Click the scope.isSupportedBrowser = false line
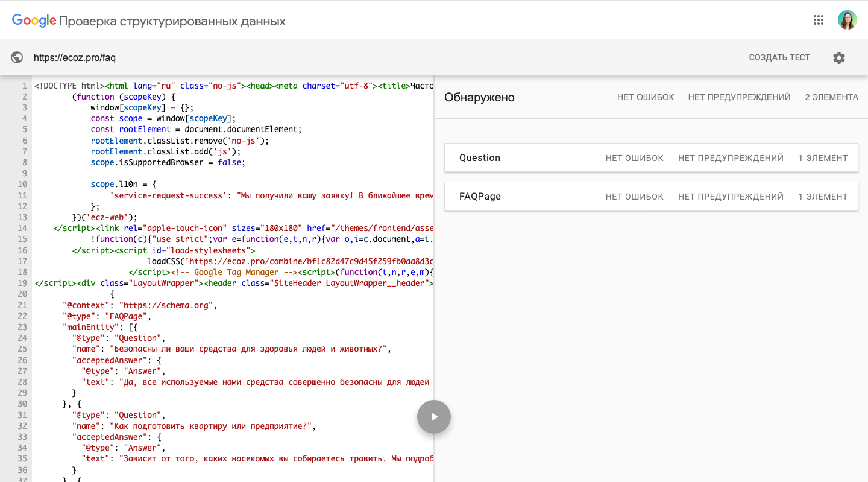 tap(168, 162)
